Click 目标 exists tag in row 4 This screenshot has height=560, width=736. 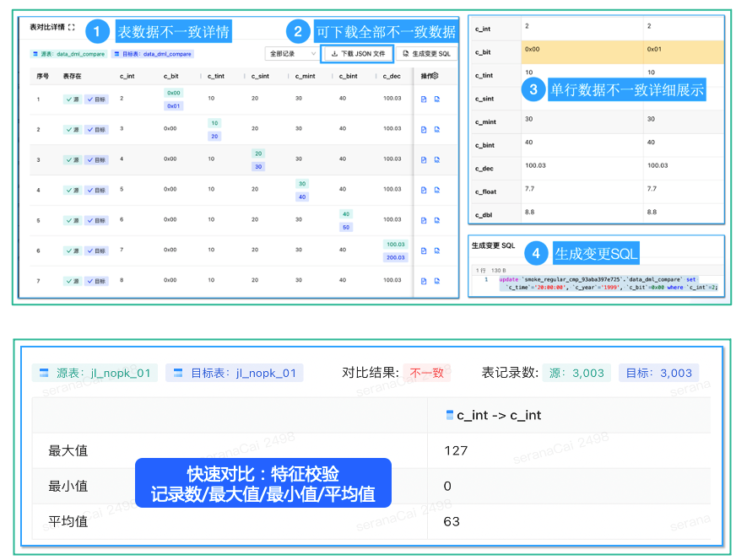click(x=97, y=191)
